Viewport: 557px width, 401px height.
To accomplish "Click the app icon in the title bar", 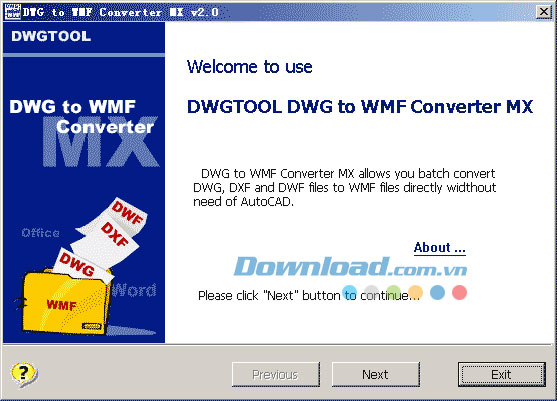I will tap(12, 12).
